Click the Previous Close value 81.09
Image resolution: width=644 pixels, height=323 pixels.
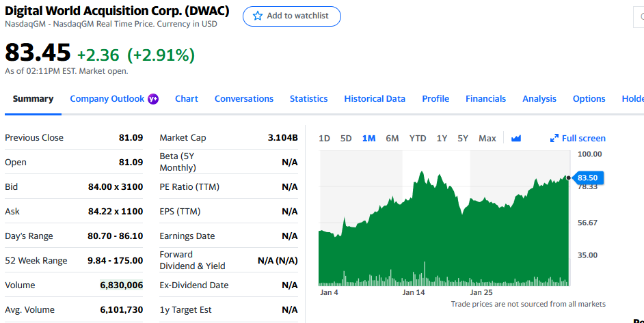coord(131,137)
